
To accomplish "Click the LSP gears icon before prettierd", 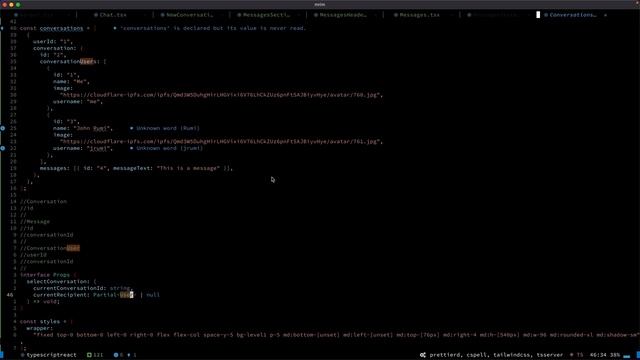I will coord(423,355).
